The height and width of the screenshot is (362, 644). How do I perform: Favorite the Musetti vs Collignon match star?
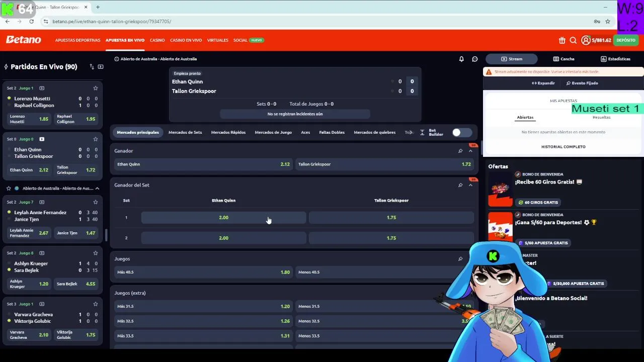[96, 88]
